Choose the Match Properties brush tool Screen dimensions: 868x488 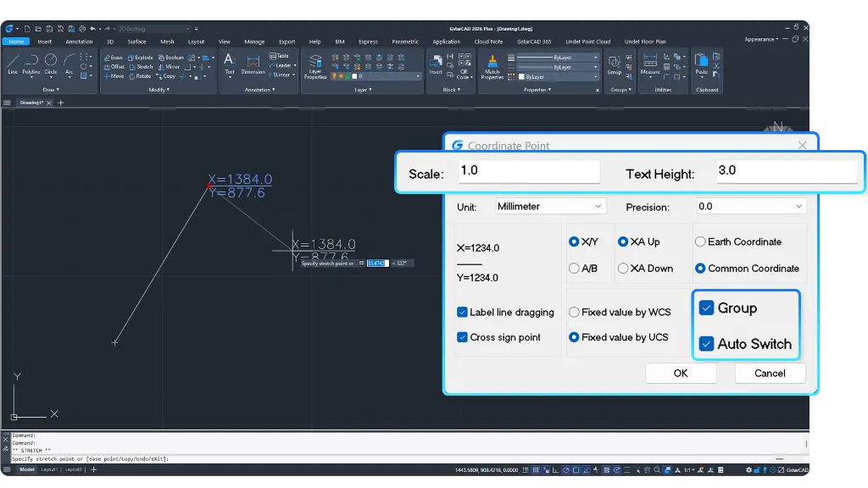coord(492,66)
